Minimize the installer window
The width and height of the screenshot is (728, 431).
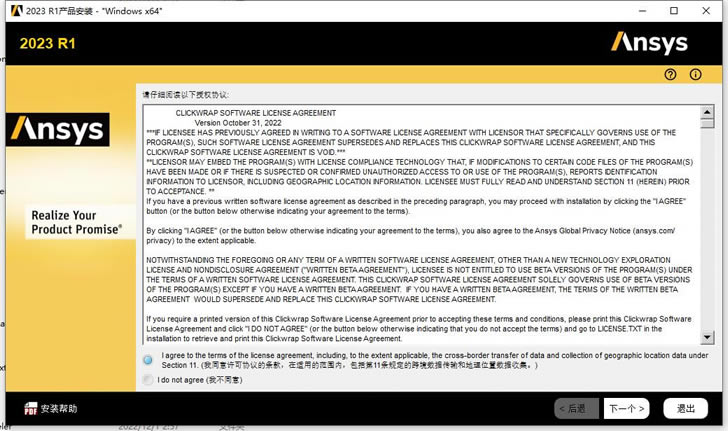tap(643, 11)
